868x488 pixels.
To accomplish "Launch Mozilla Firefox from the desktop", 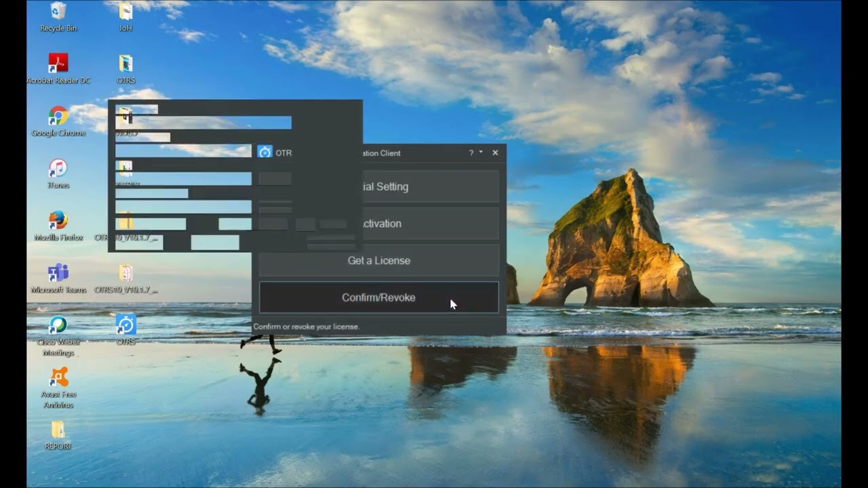I will (58, 226).
